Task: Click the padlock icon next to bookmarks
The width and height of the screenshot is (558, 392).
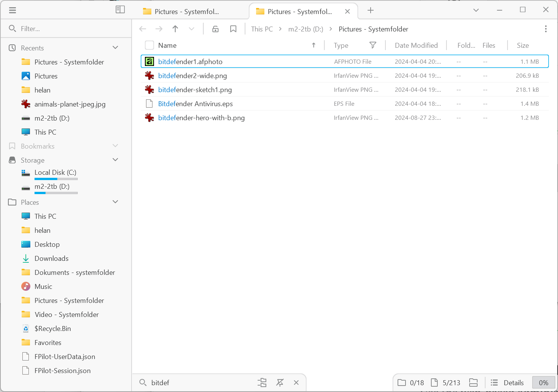Action: click(215, 28)
